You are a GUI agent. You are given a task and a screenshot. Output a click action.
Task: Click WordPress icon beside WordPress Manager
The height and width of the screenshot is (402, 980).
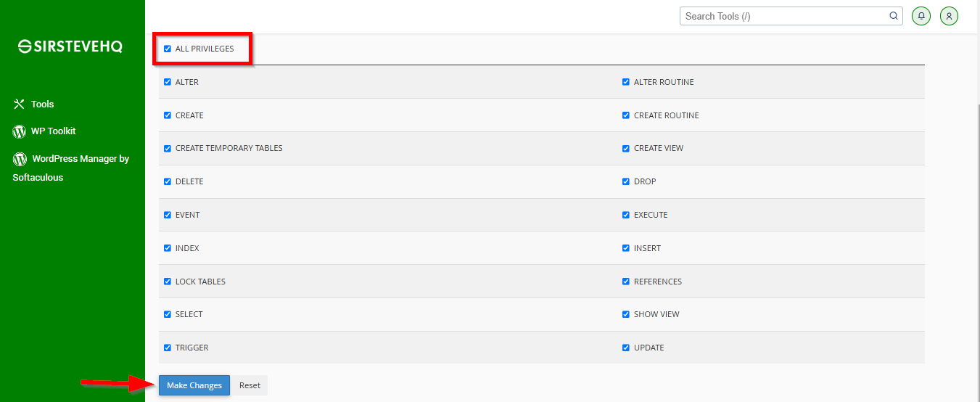pyautogui.click(x=20, y=159)
